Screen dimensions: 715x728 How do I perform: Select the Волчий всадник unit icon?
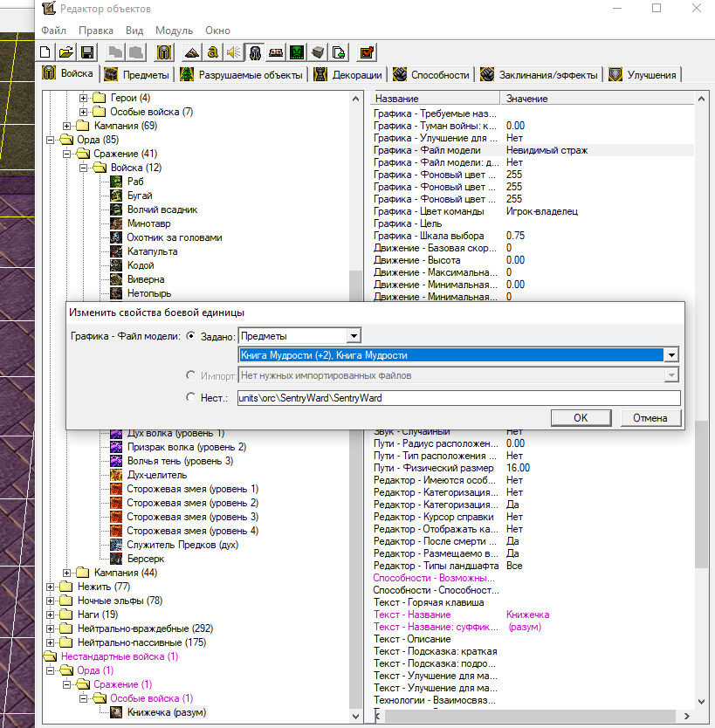[116, 209]
